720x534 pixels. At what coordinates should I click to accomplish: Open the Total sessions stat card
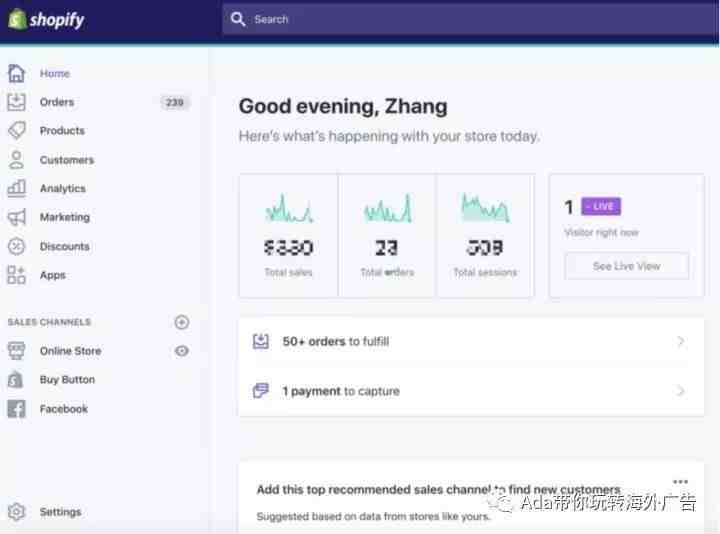[x=485, y=236]
